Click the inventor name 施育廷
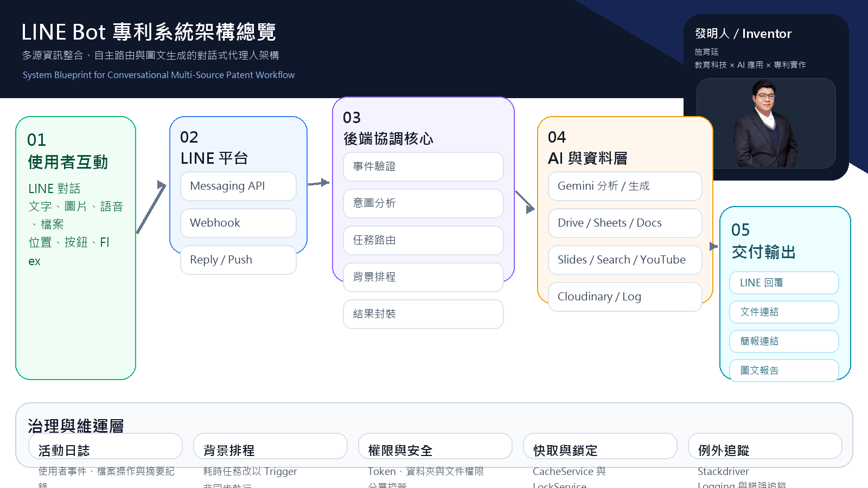Screen dimensions: 868x488 (x=707, y=52)
